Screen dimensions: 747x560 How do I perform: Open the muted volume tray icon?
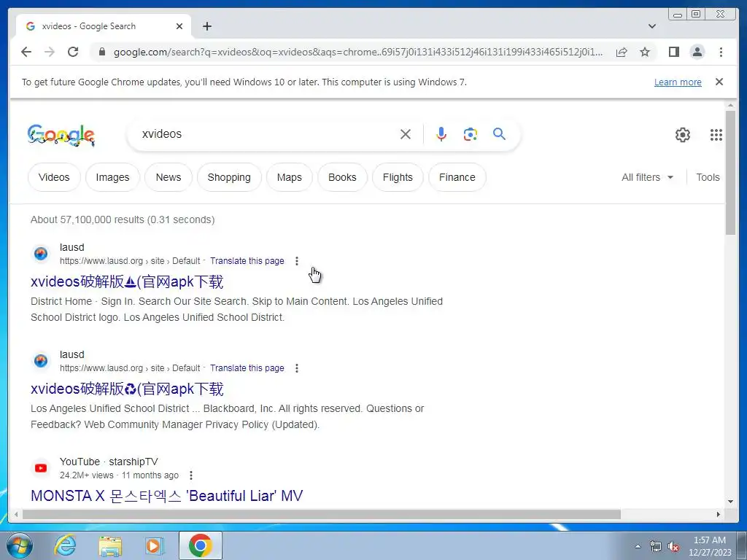click(x=673, y=546)
